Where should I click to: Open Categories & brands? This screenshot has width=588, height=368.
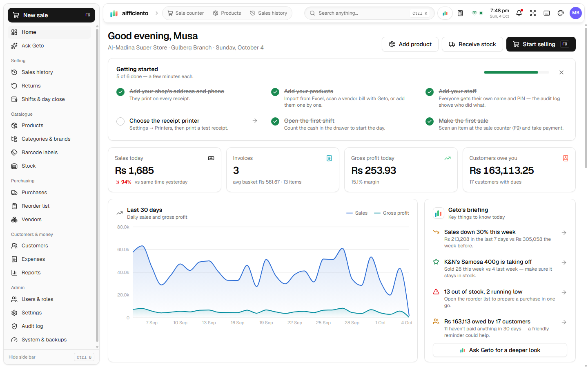tap(49, 139)
